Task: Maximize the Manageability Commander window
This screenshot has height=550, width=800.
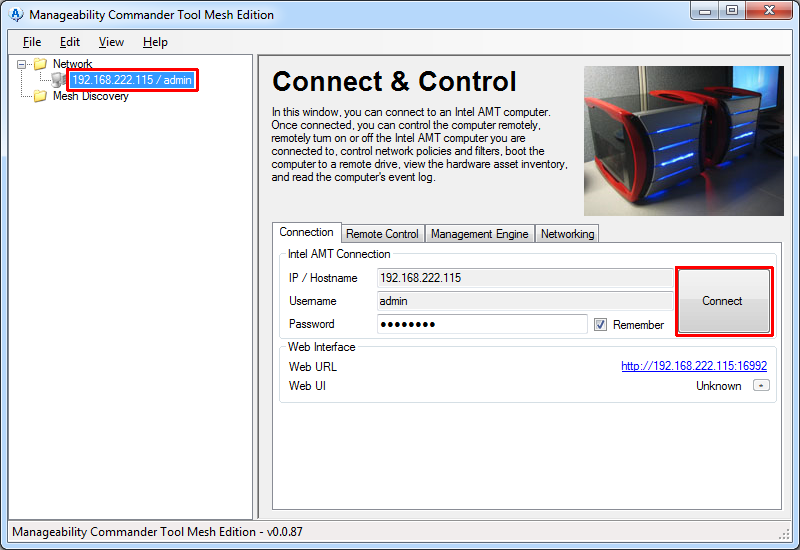Action: [x=732, y=11]
